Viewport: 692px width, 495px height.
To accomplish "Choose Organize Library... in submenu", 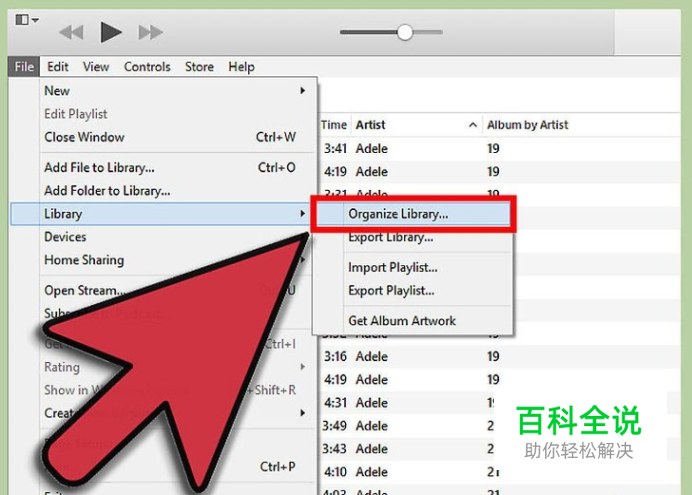I will click(x=413, y=214).
